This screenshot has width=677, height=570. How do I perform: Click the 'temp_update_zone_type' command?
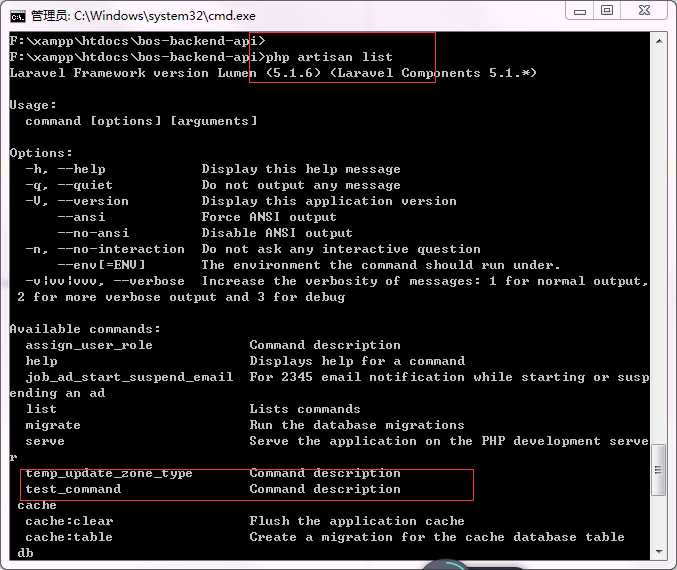click(109, 473)
